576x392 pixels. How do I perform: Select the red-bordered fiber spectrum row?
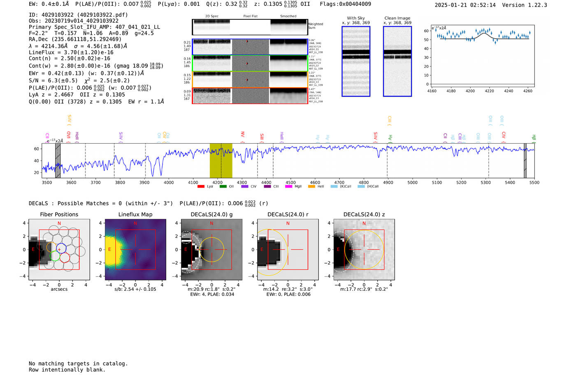(250, 96)
